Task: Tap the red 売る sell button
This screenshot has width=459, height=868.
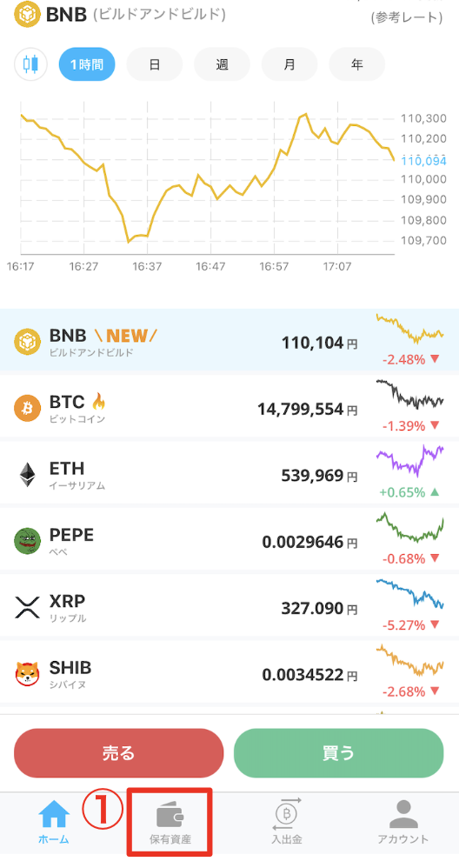Action: 119,753
